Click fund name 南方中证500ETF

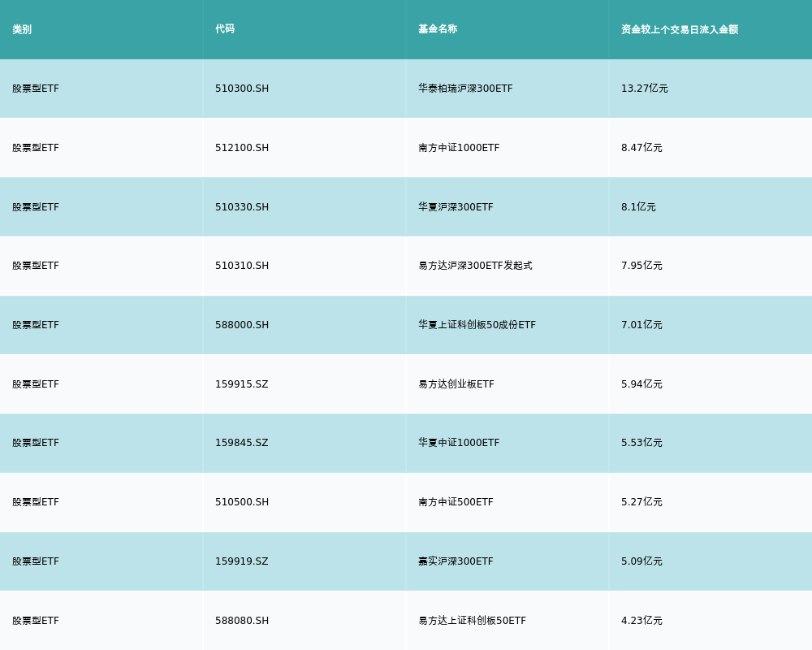(456, 502)
